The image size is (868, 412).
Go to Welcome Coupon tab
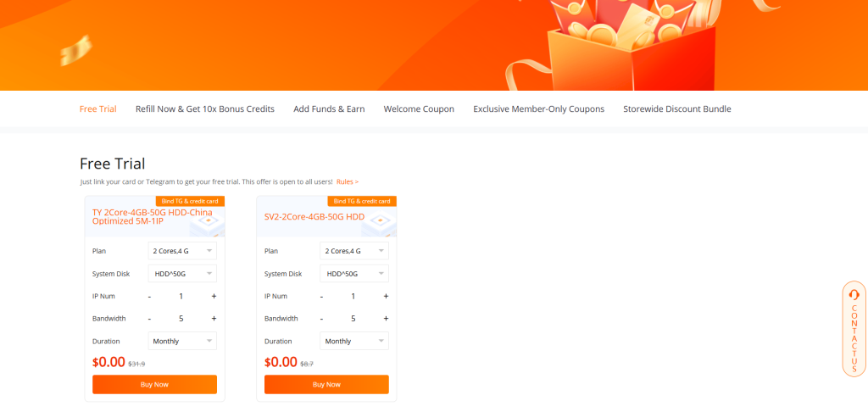click(419, 109)
